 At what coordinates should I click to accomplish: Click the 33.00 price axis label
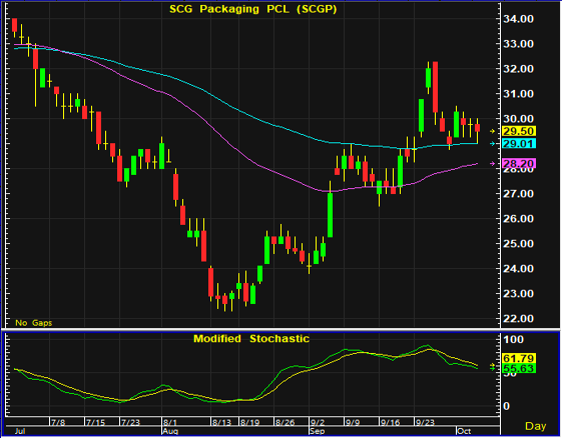pyautogui.click(x=518, y=44)
